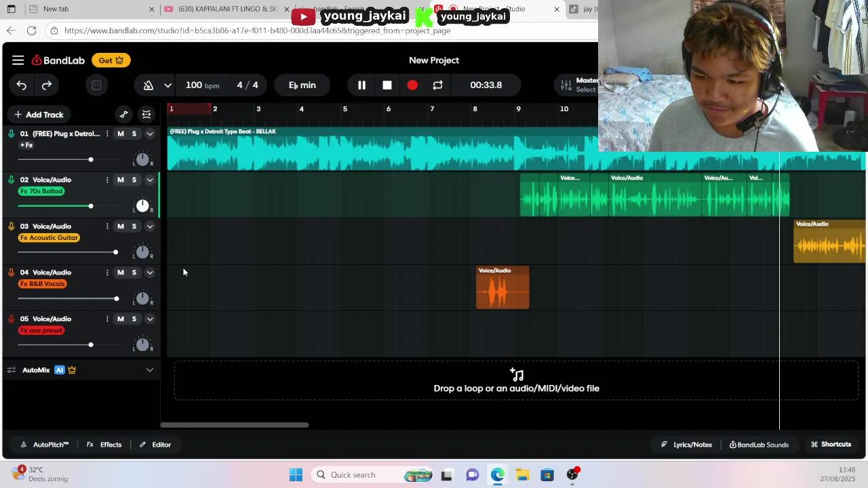Click the undo arrow
868x488 pixels.
click(x=22, y=85)
